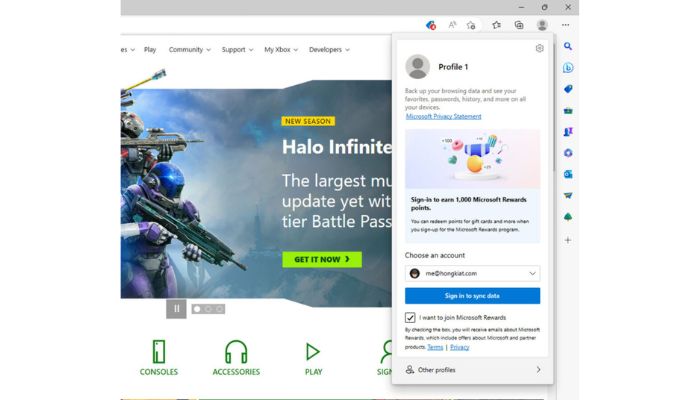
Task: Select the third carousel slide dot
Action: [x=219, y=309]
